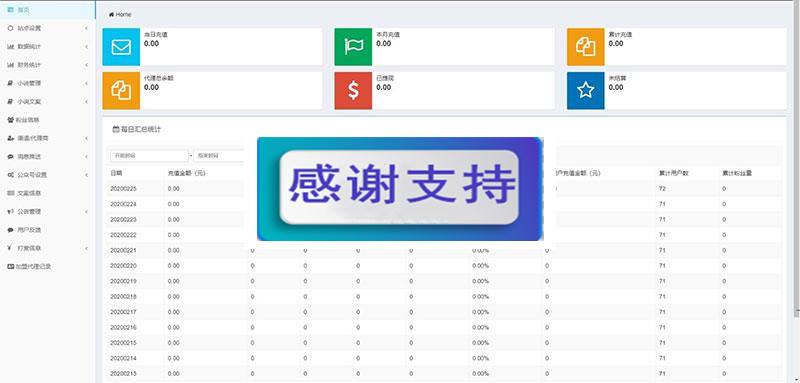The width and height of the screenshot is (800, 383).
Task: Click the 每日汇总统计 section heading
Action: tap(140, 130)
